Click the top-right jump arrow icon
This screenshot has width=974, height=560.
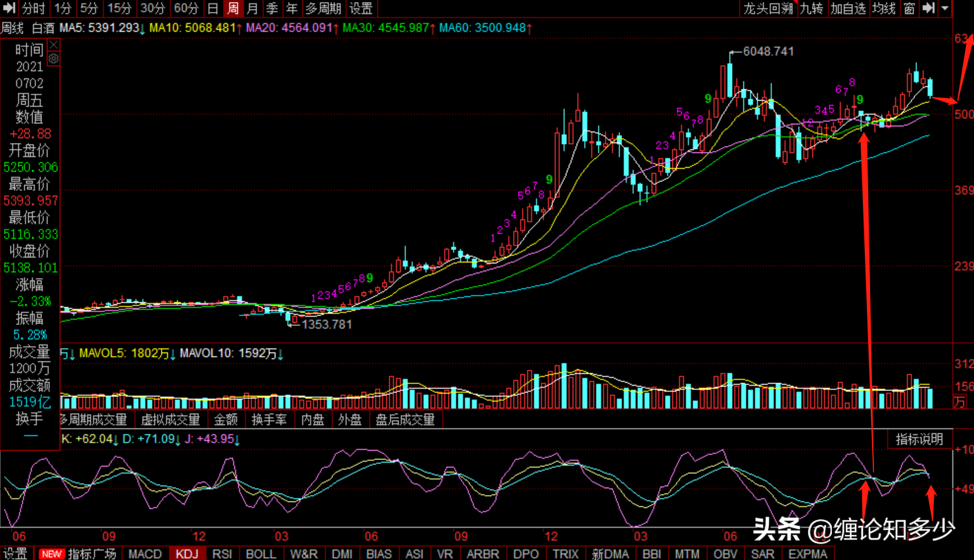929,8
